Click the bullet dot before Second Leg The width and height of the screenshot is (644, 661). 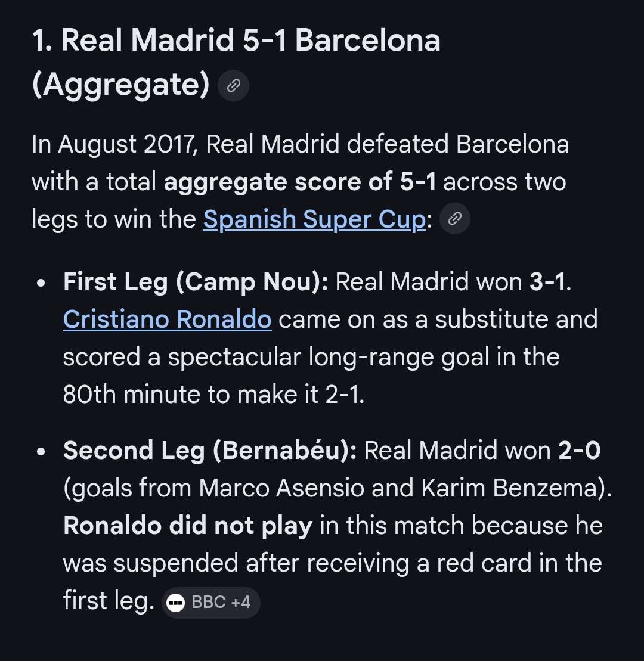(x=41, y=451)
